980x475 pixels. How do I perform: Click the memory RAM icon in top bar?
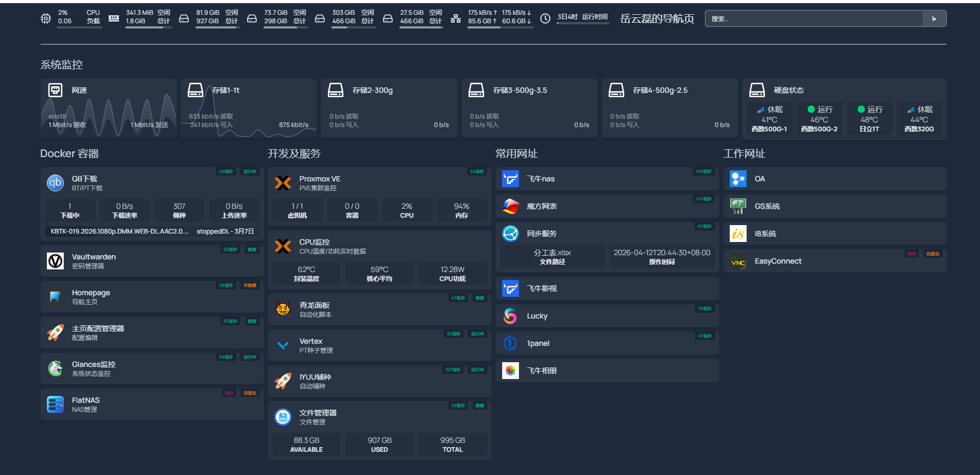click(x=114, y=18)
